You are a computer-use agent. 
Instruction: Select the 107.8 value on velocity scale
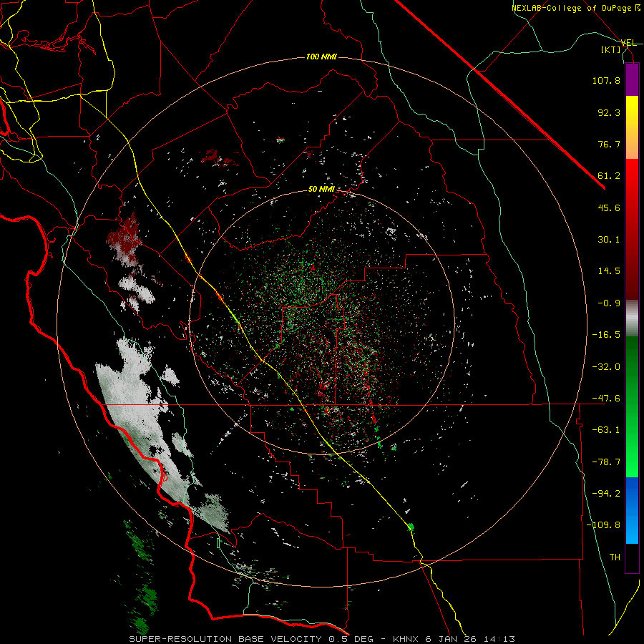[x=606, y=80]
